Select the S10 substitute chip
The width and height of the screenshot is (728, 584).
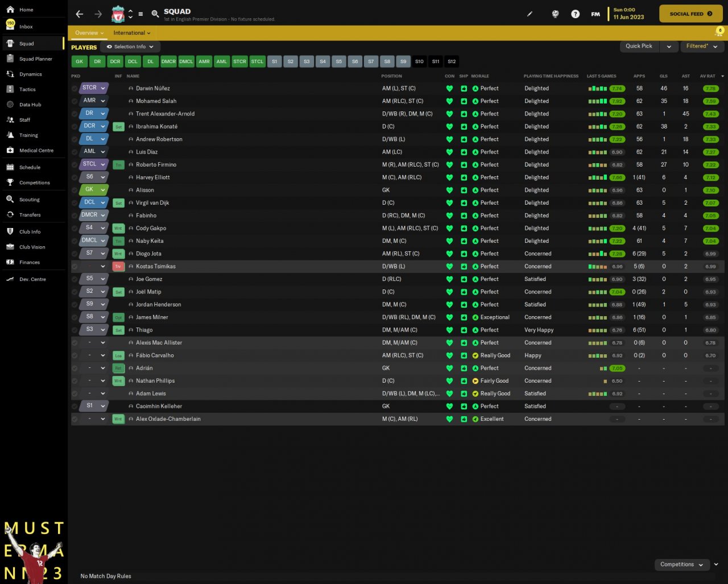[x=419, y=61]
